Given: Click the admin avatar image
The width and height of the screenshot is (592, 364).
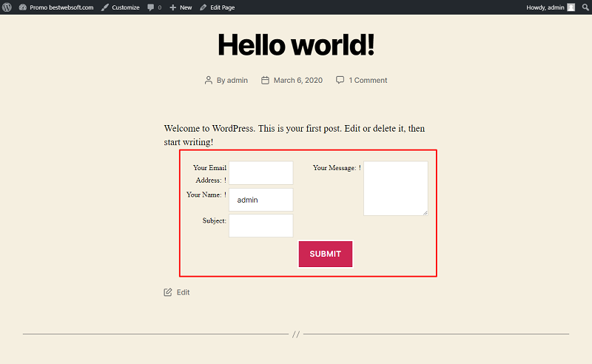Looking at the screenshot, I should point(571,7).
